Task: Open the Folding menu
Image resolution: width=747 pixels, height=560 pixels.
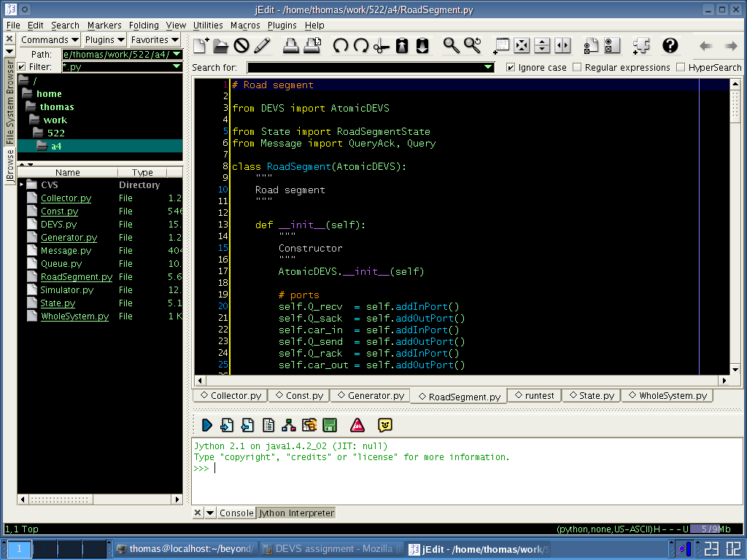Action: [x=144, y=26]
